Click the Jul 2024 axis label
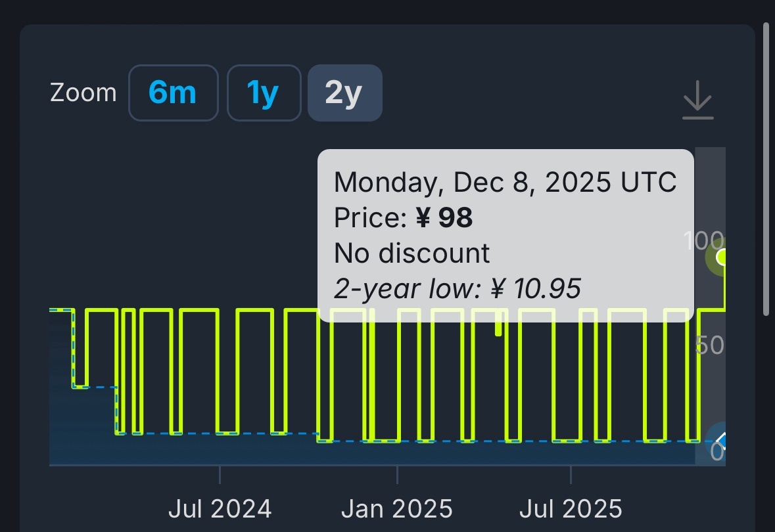The height and width of the screenshot is (532, 775). (220, 508)
